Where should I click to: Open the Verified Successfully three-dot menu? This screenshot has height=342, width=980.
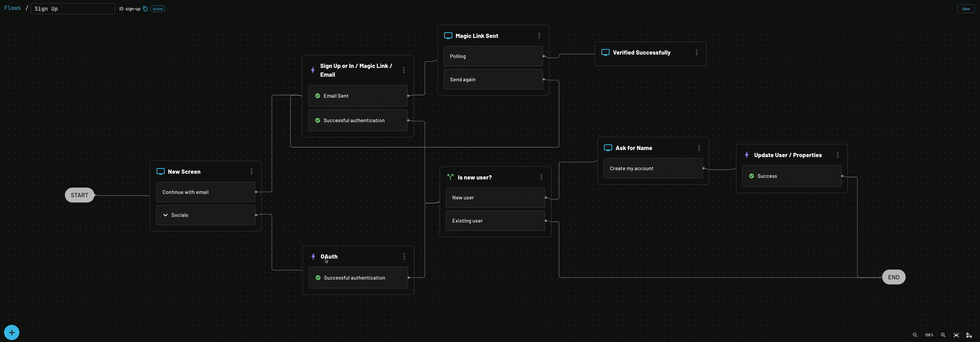coord(696,52)
